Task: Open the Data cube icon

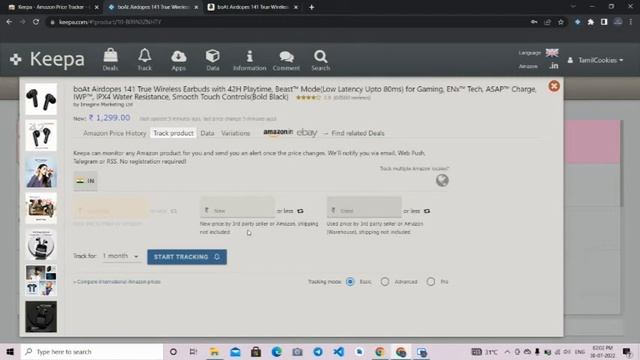Action: pos(213,60)
